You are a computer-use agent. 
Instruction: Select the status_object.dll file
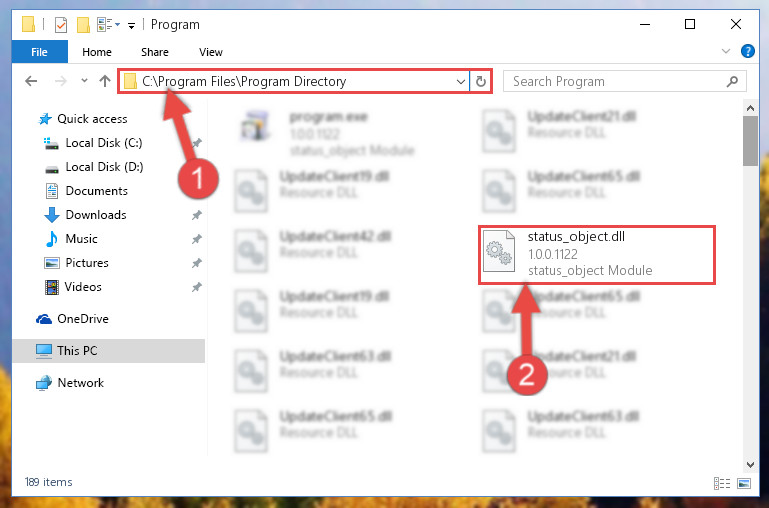tap(597, 254)
